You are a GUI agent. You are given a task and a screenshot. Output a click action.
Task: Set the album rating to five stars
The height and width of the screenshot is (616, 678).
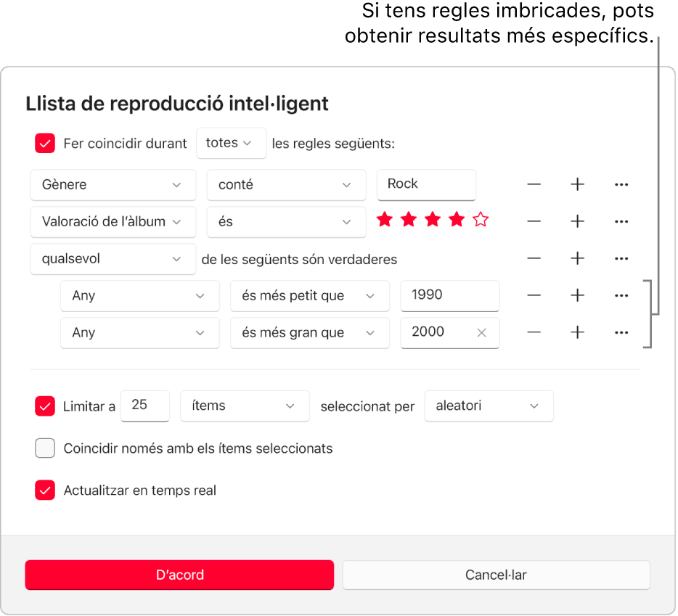pyautogui.click(x=480, y=219)
